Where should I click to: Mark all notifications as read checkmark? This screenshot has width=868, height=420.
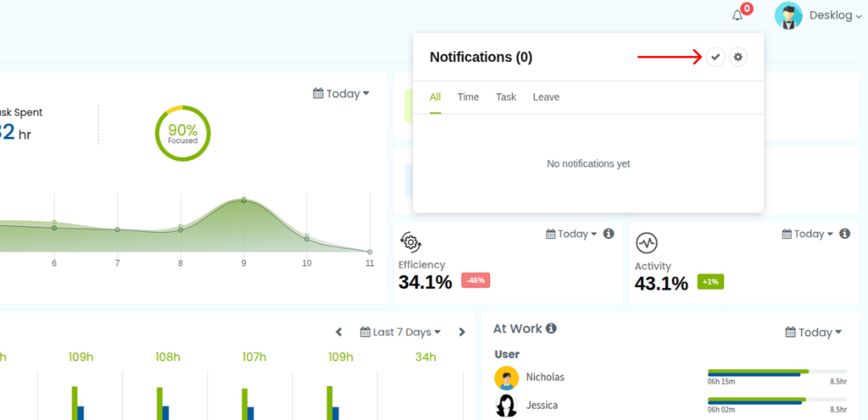coord(715,57)
